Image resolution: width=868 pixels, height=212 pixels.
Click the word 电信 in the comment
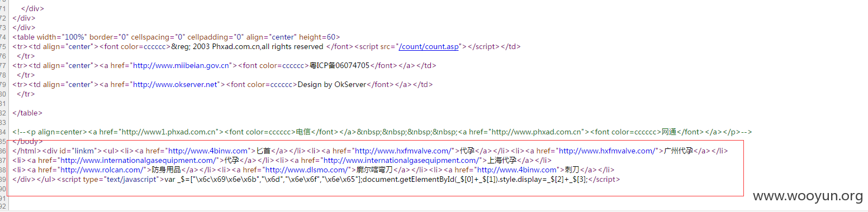[x=303, y=132]
